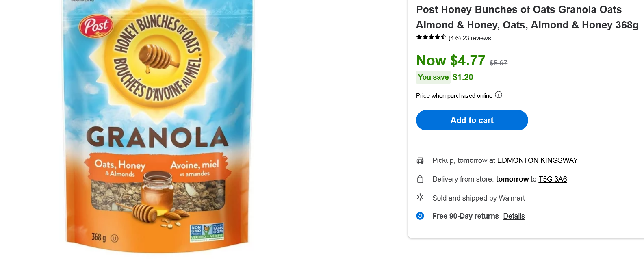The image size is (644, 275).
Task: Click the pickup car icon
Action: [x=420, y=160]
